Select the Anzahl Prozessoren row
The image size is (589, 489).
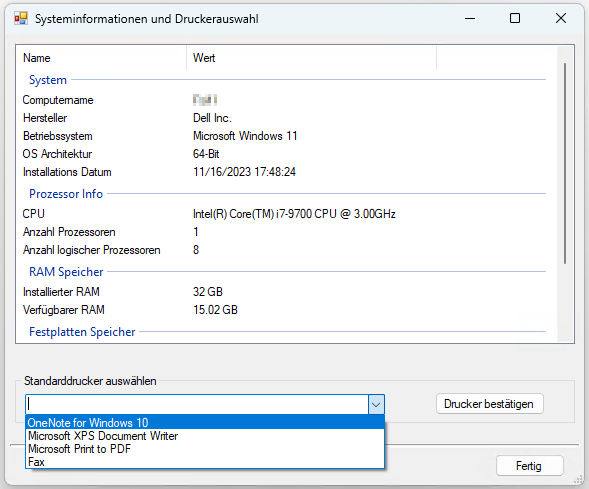[x=287, y=232]
